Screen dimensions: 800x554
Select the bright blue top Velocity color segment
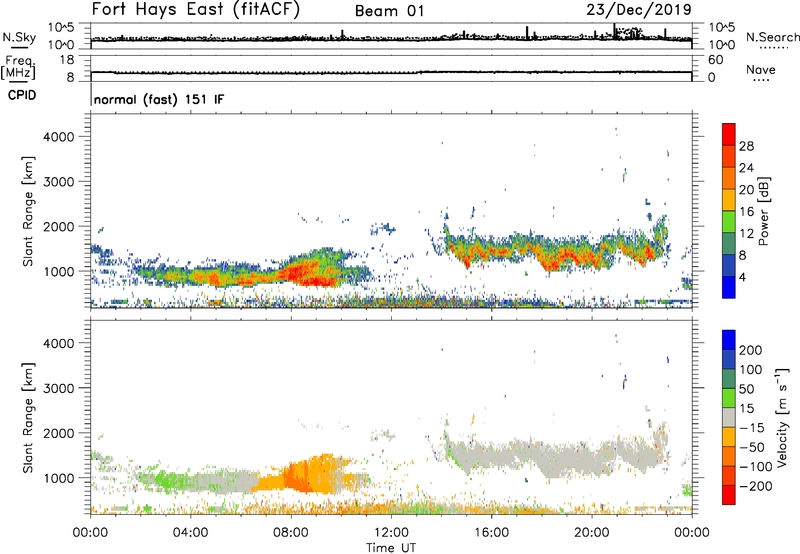click(x=729, y=340)
